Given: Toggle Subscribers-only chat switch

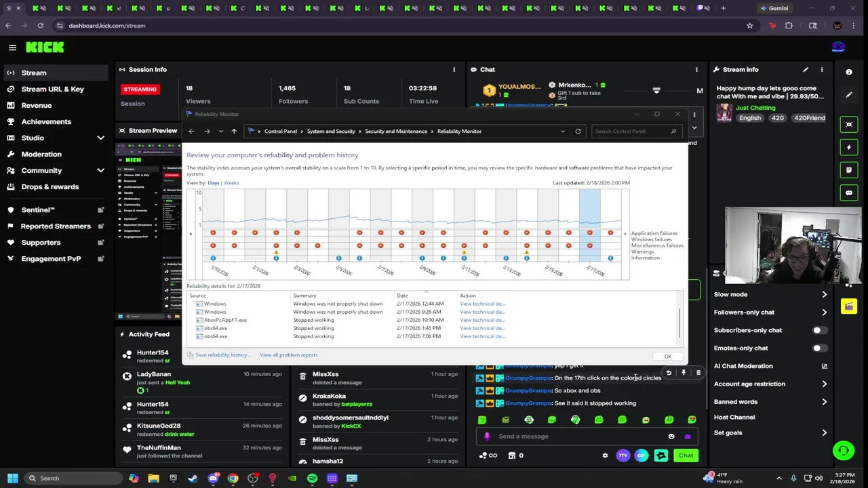Looking at the screenshot, I should 819,330.
